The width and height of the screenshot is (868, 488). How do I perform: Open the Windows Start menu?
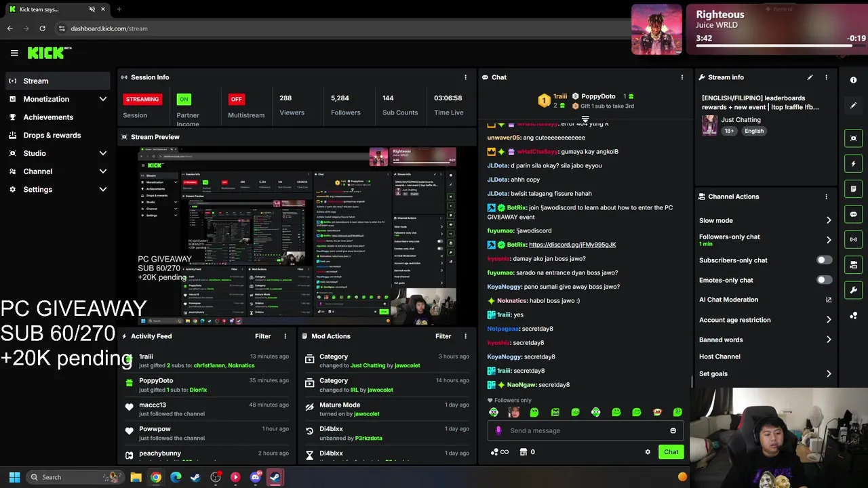(14, 477)
